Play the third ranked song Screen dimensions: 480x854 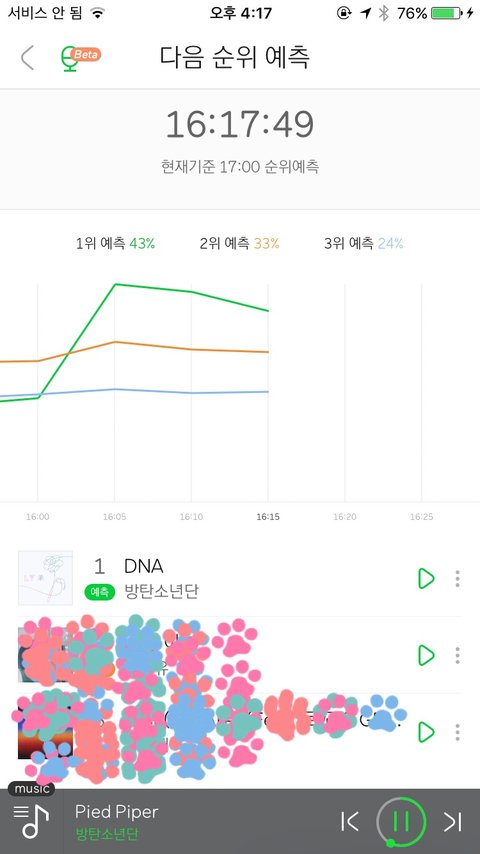point(426,732)
